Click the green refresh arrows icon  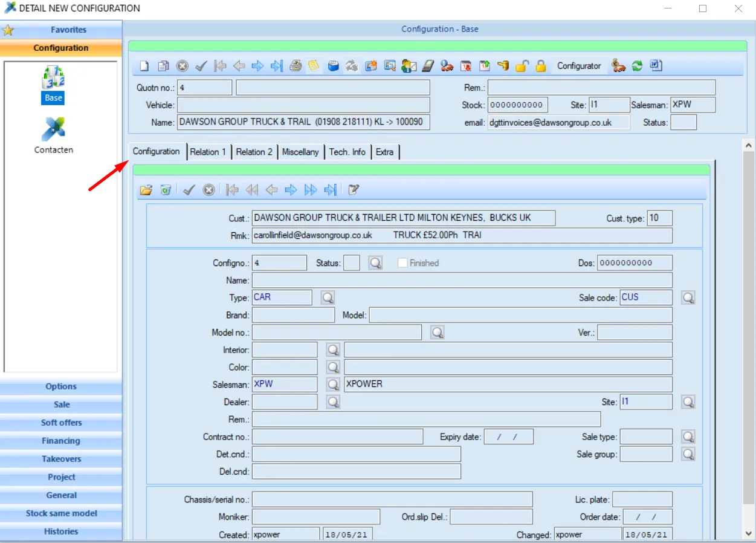pyautogui.click(x=637, y=67)
